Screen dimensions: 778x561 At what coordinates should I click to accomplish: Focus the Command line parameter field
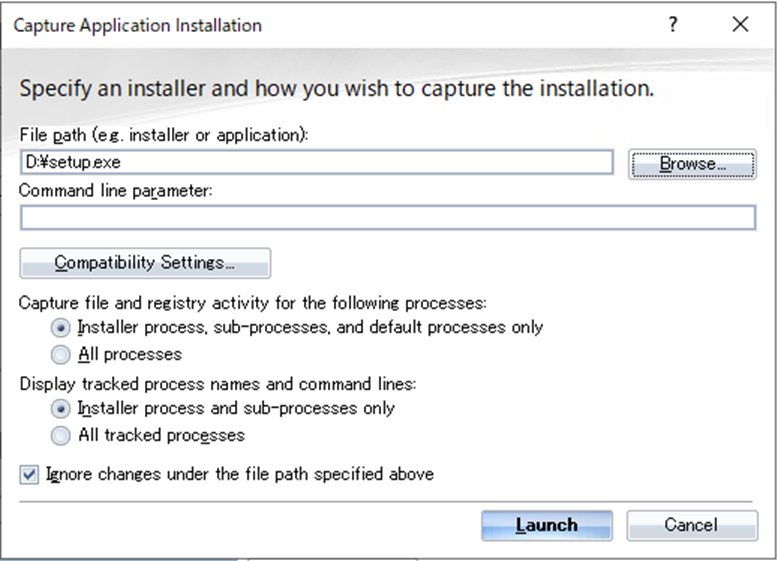(387, 217)
